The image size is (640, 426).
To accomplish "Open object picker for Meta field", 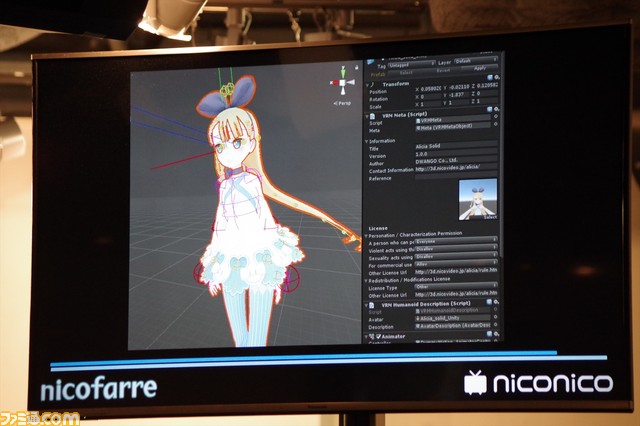I will coord(496,124).
